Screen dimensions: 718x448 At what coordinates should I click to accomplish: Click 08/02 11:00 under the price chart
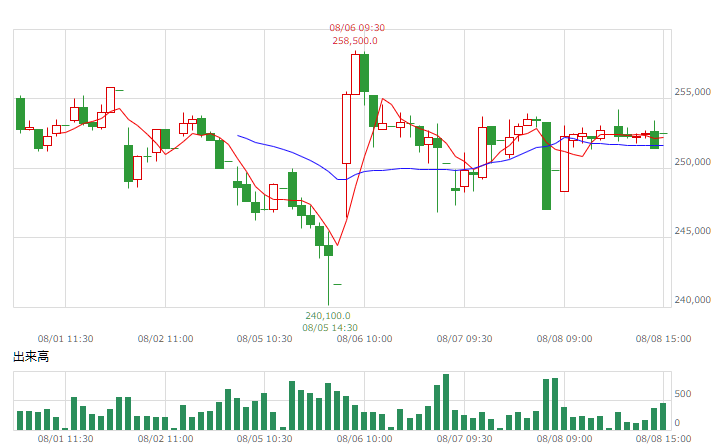(x=165, y=339)
